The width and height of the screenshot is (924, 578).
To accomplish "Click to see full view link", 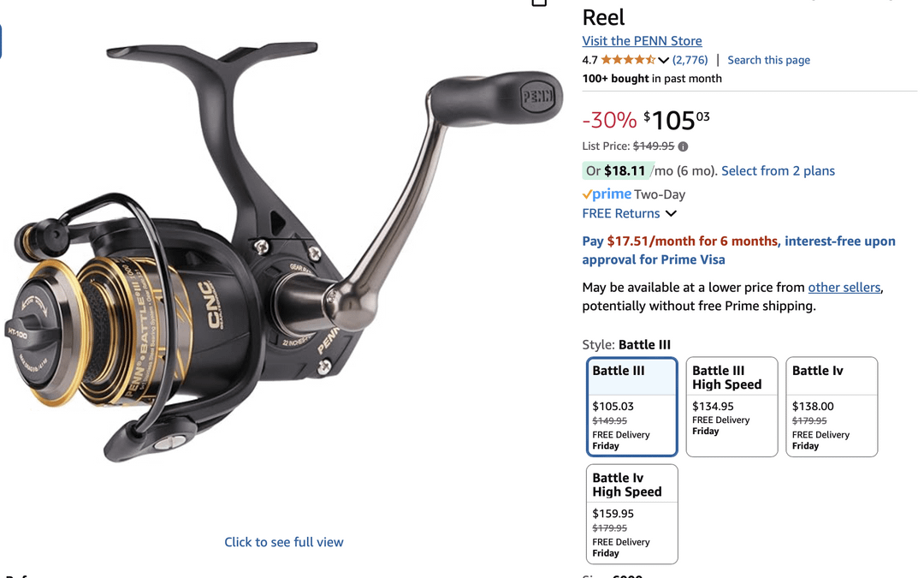I will click(283, 542).
